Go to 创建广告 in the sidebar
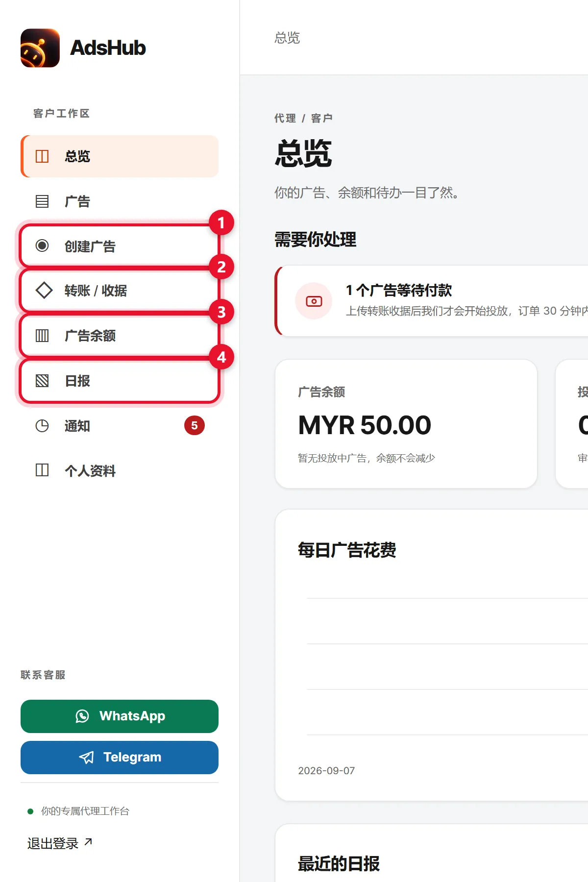588x882 pixels. (120, 246)
